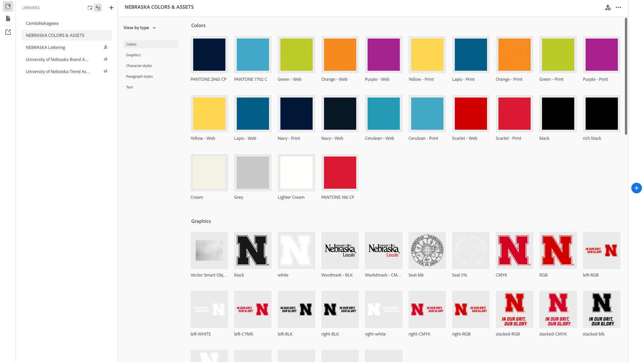Open the CamilaNakagawa library

click(42, 23)
